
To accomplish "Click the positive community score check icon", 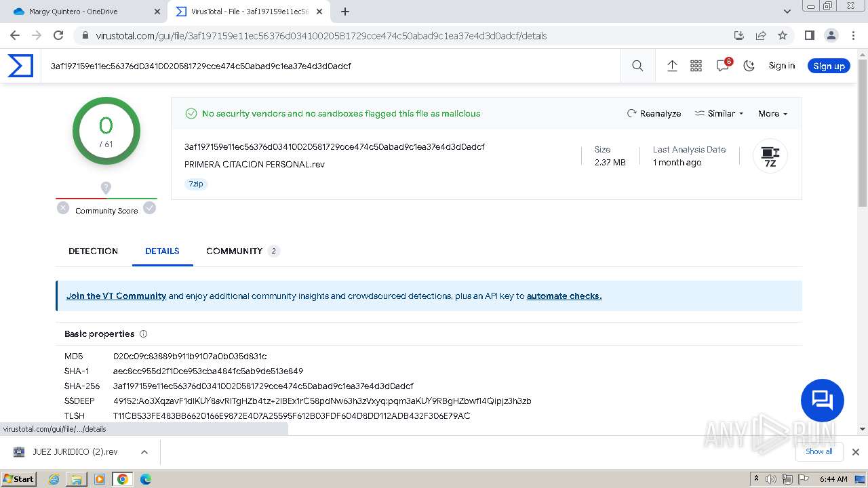I will pos(149,208).
